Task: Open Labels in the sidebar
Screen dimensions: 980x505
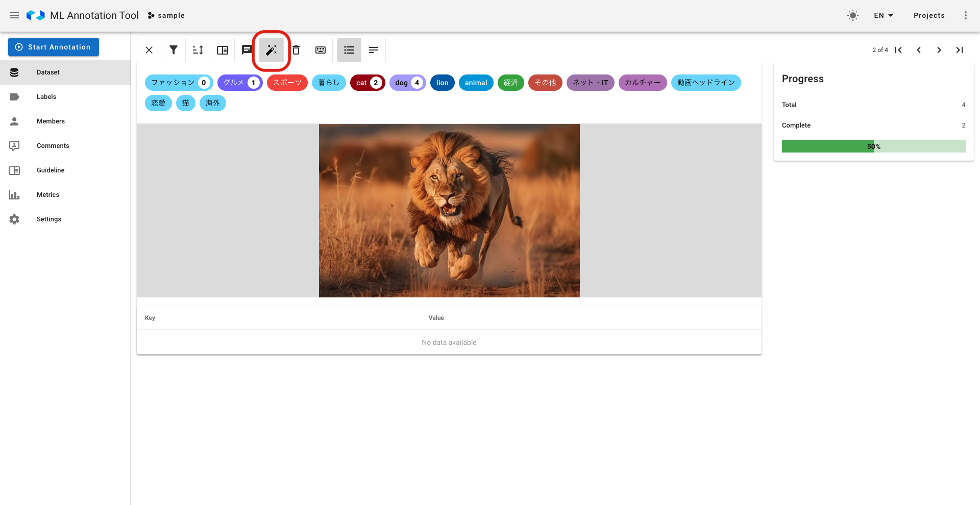Action: pyautogui.click(x=65, y=97)
